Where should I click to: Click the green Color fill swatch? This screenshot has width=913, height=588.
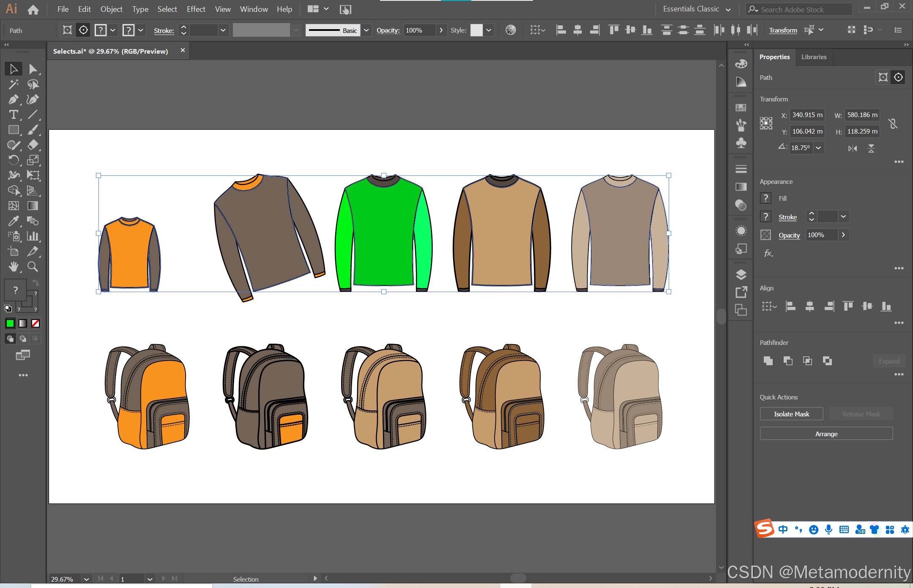point(10,323)
